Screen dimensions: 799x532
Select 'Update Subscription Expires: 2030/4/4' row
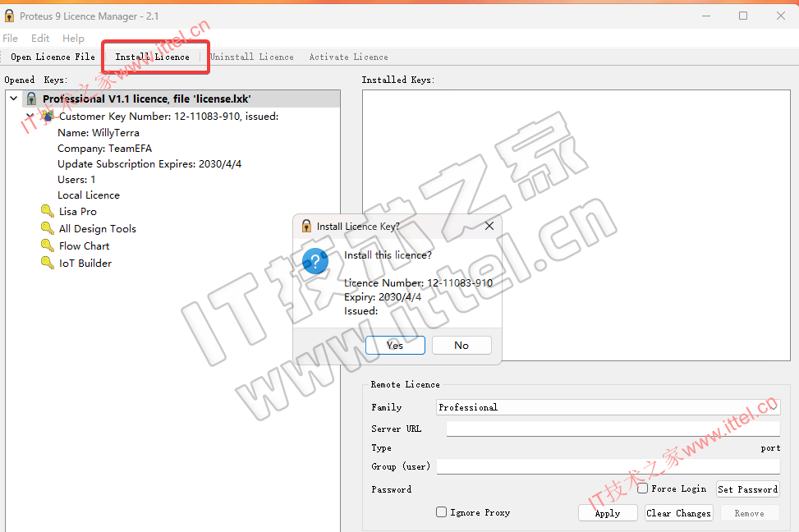click(149, 163)
